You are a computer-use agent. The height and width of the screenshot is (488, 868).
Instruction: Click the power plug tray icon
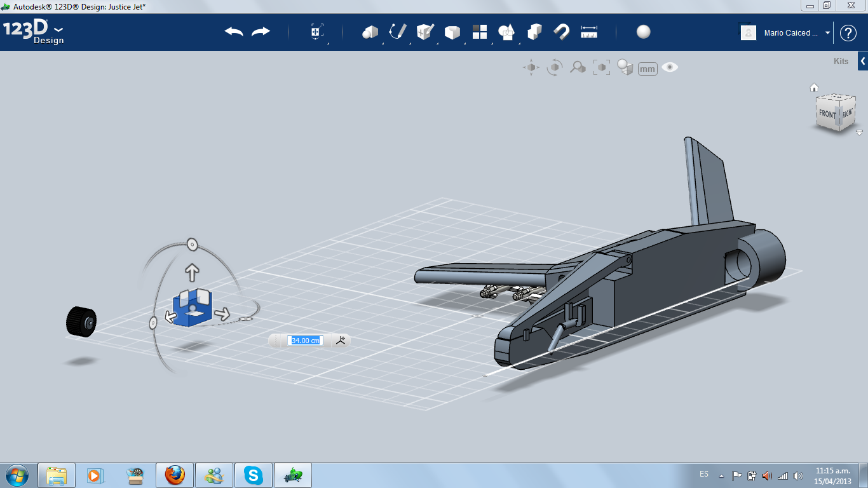(x=752, y=475)
